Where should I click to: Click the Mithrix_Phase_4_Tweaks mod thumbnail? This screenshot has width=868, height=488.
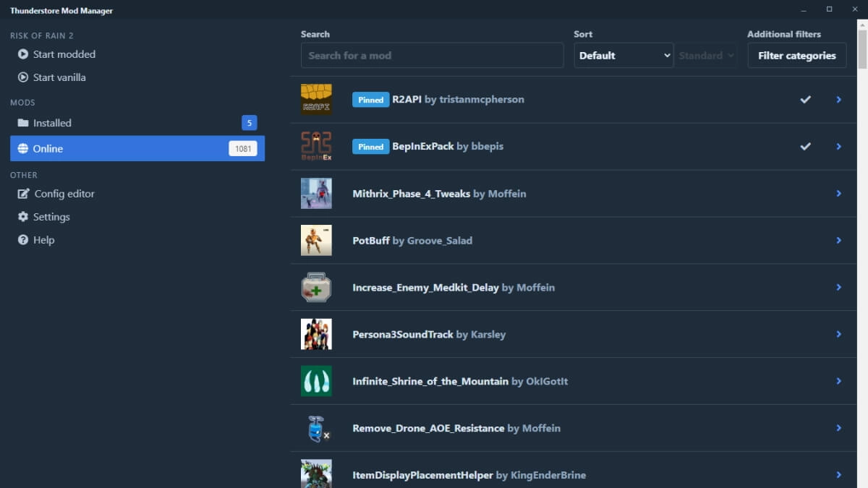(x=316, y=193)
